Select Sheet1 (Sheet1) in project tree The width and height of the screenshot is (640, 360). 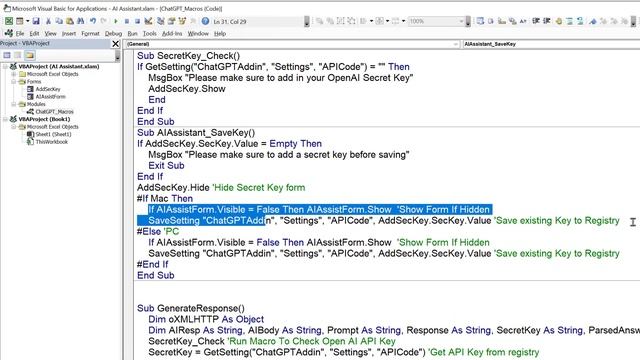point(53,134)
